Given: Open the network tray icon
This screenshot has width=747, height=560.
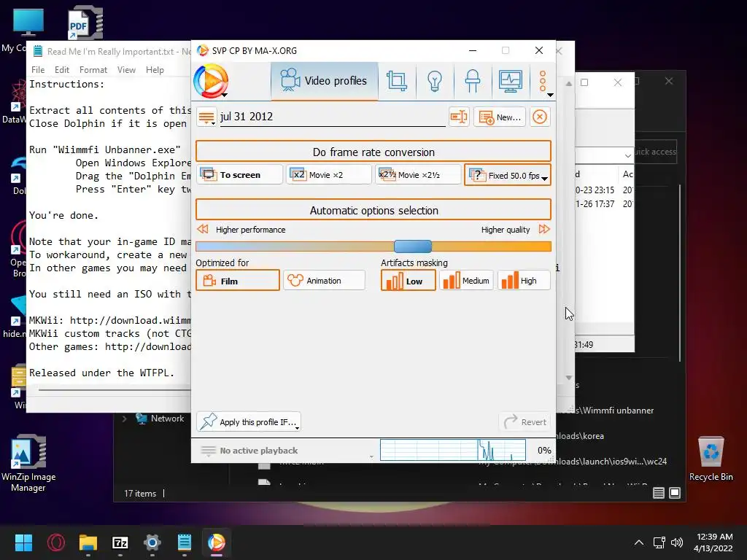Looking at the screenshot, I should point(659,542).
